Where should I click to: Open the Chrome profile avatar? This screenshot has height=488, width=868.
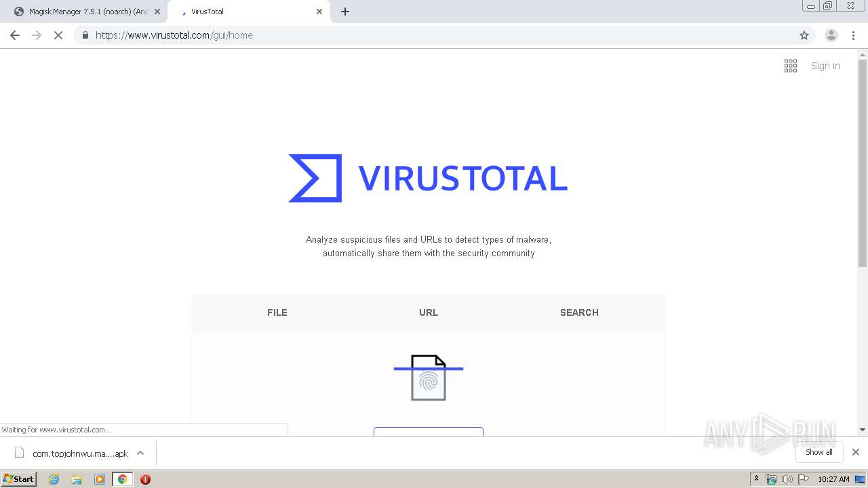coord(831,35)
